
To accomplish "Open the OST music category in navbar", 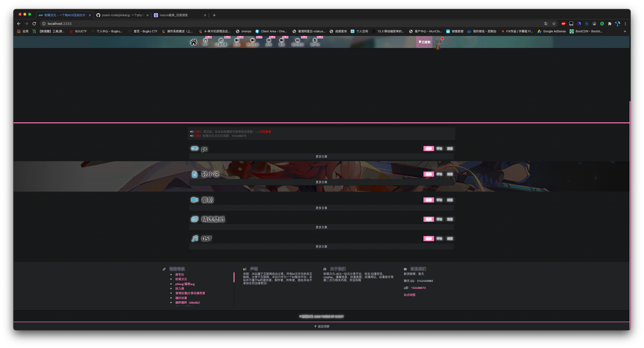I will (205, 42).
